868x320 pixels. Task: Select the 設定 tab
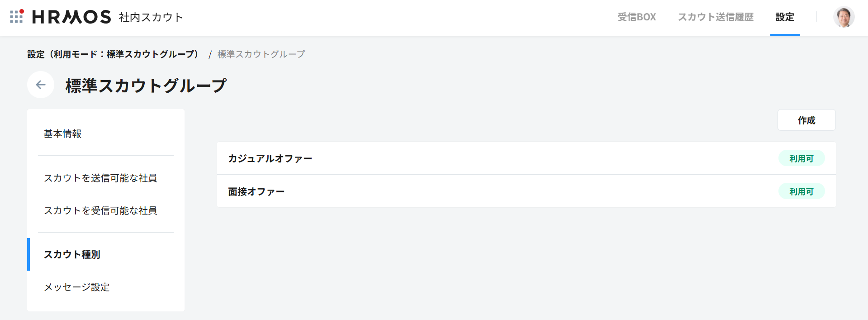785,17
